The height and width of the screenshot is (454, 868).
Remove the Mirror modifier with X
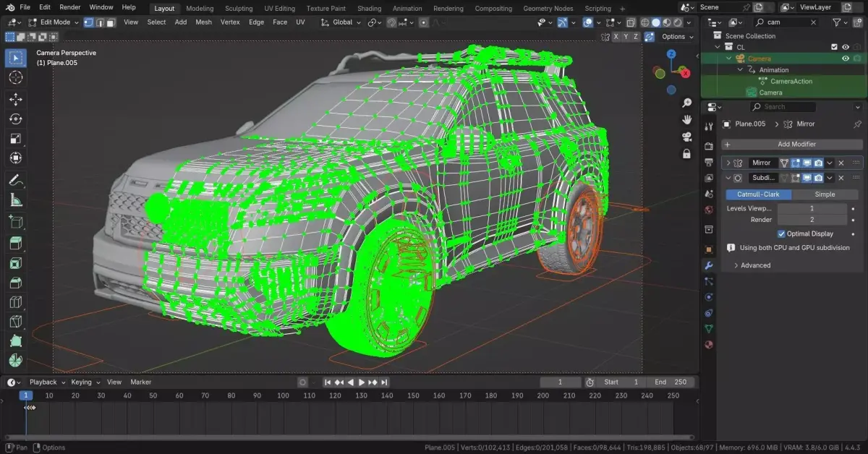coord(841,163)
